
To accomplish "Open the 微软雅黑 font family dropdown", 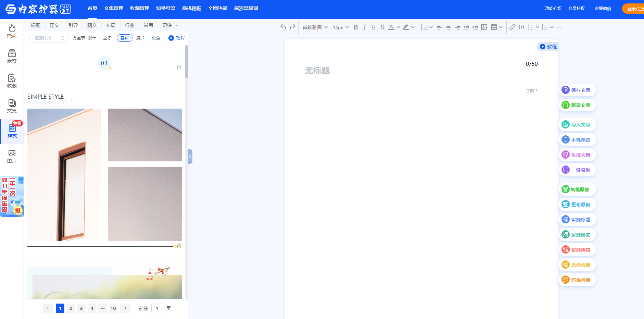I will pyautogui.click(x=315, y=27).
